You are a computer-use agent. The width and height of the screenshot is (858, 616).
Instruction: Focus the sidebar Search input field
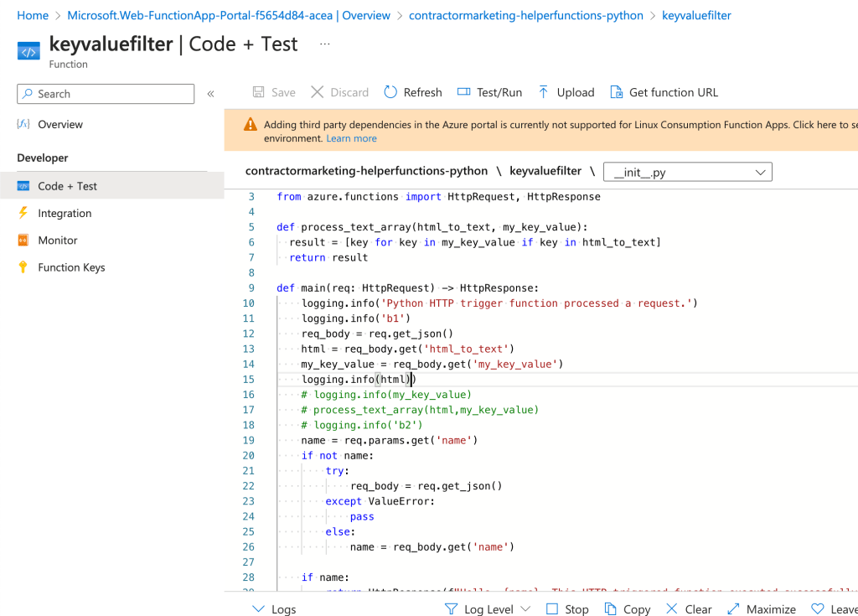(106, 94)
